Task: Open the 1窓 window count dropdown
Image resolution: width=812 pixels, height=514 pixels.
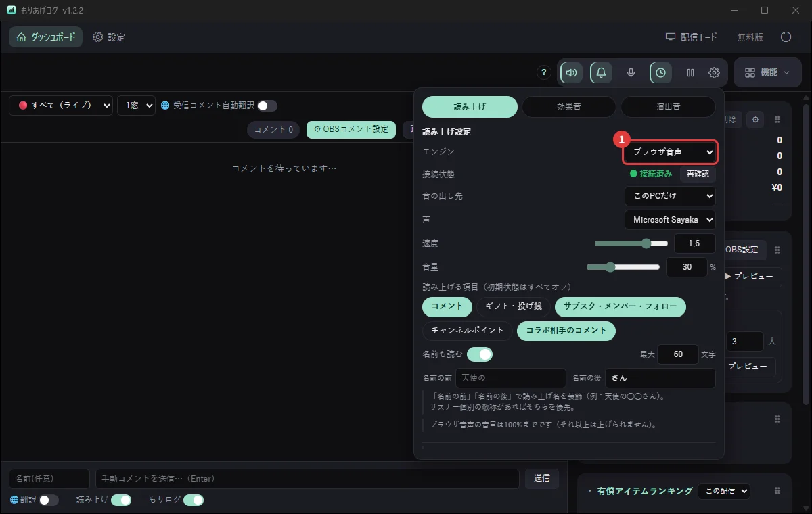Action: (136, 106)
